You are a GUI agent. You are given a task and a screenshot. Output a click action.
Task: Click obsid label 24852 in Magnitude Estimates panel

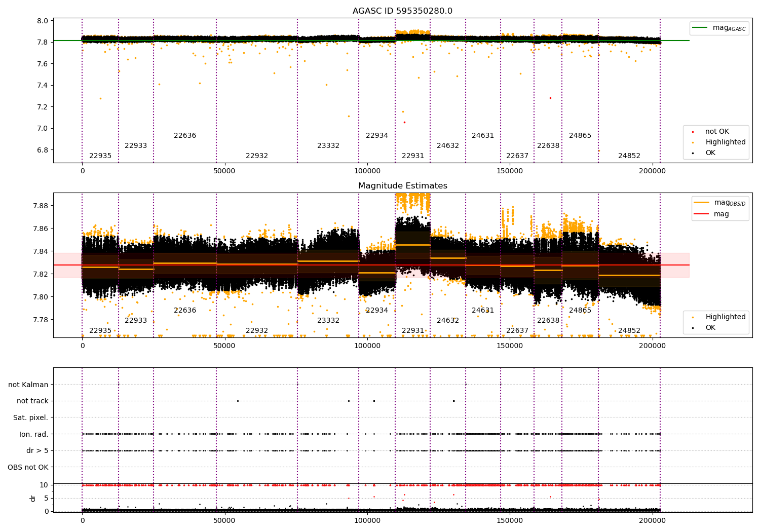click(629, 331)
